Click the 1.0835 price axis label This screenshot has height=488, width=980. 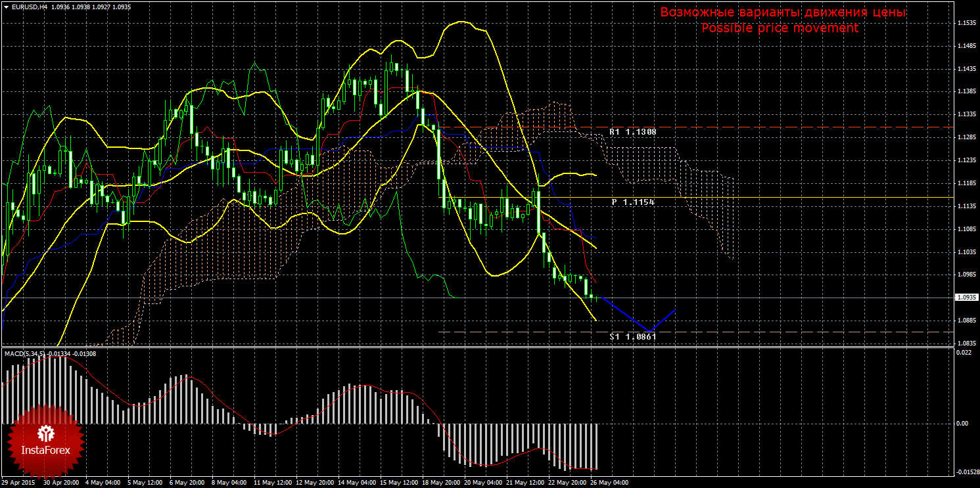(965, 344)
